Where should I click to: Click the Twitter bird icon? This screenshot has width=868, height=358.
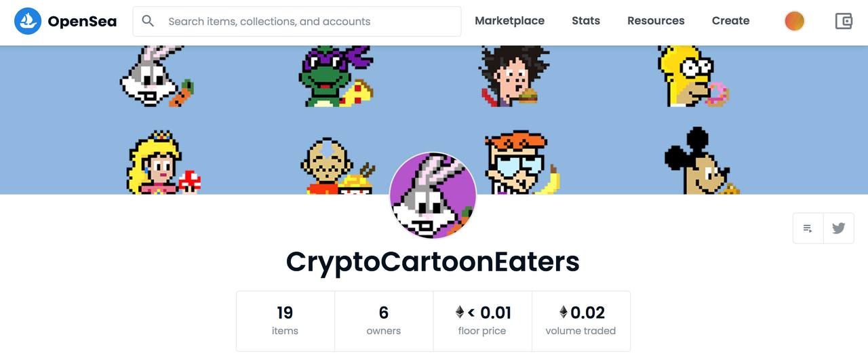(x=838, y=228)
